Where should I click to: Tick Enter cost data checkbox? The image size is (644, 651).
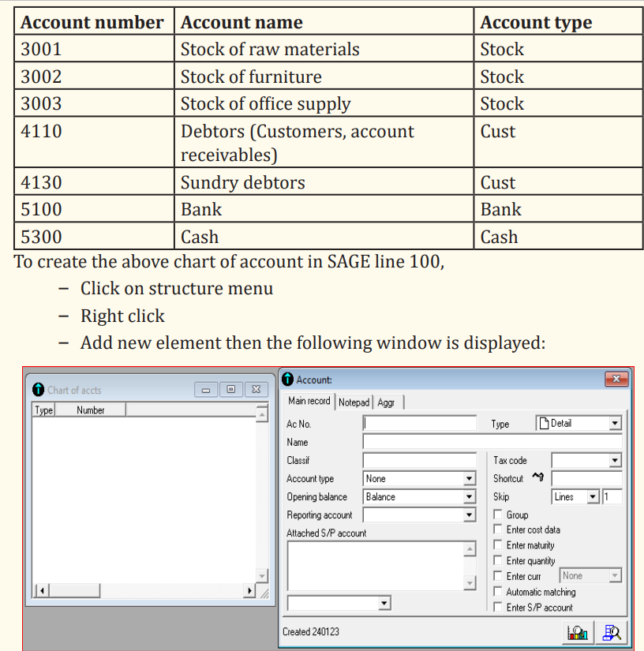497,529
